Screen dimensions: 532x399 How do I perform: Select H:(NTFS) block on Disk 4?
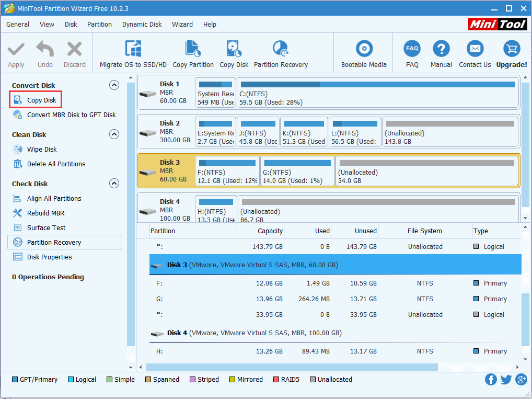pos(216,209)
